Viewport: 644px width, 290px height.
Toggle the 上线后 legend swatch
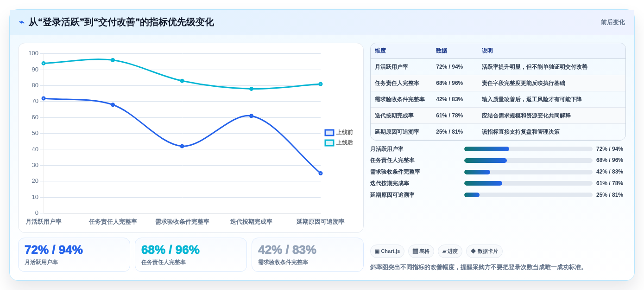(329, 143)
